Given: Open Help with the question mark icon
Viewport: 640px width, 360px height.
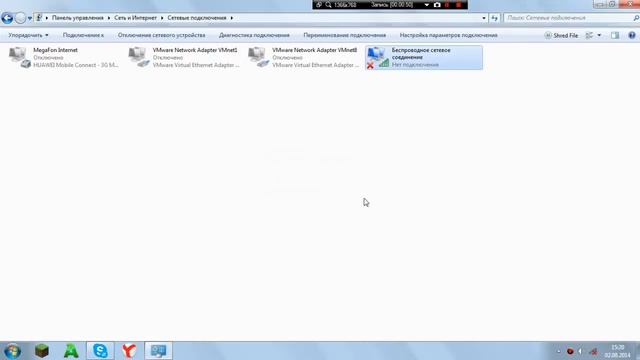Looking at the screenshot, I should [x=632, y=36].
